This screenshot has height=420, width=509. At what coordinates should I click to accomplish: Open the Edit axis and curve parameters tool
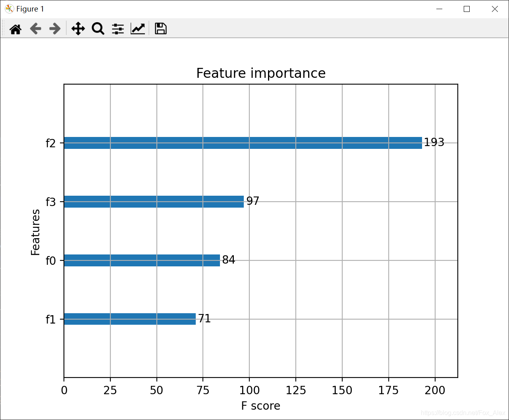pos(138,29)
